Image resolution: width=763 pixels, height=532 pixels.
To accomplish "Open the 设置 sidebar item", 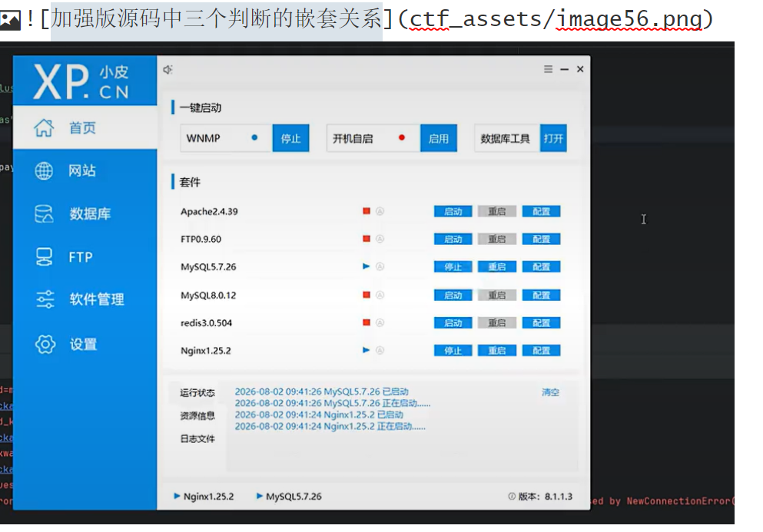I will [x=85, y=344].
